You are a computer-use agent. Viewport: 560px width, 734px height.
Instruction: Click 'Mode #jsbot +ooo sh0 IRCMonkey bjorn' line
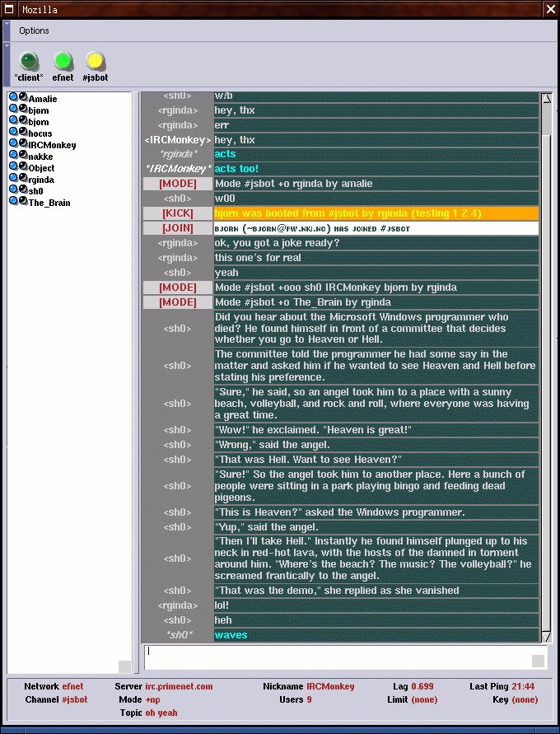(x=376, y=288)
